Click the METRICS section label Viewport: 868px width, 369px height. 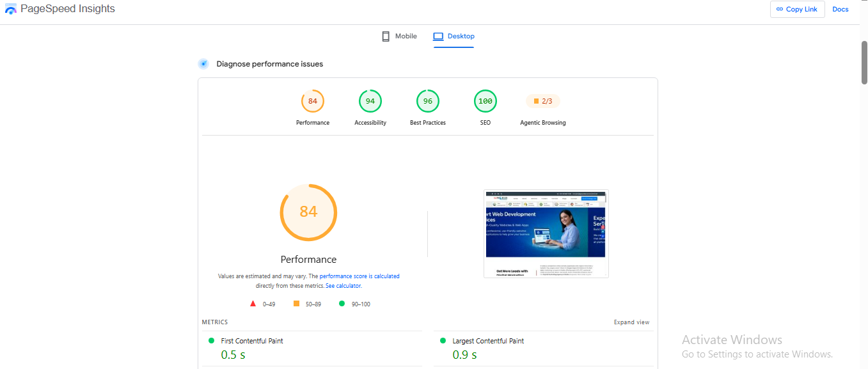[215, 322]
